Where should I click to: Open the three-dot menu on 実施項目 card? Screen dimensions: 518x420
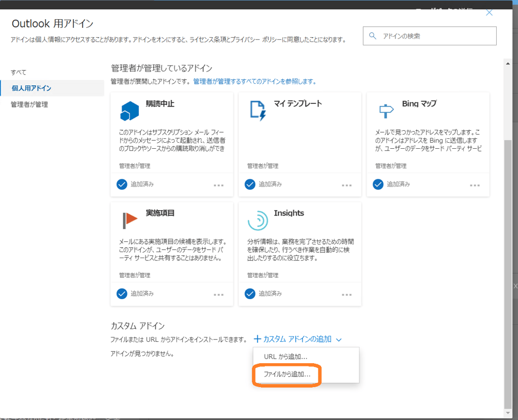click(218, 295)
